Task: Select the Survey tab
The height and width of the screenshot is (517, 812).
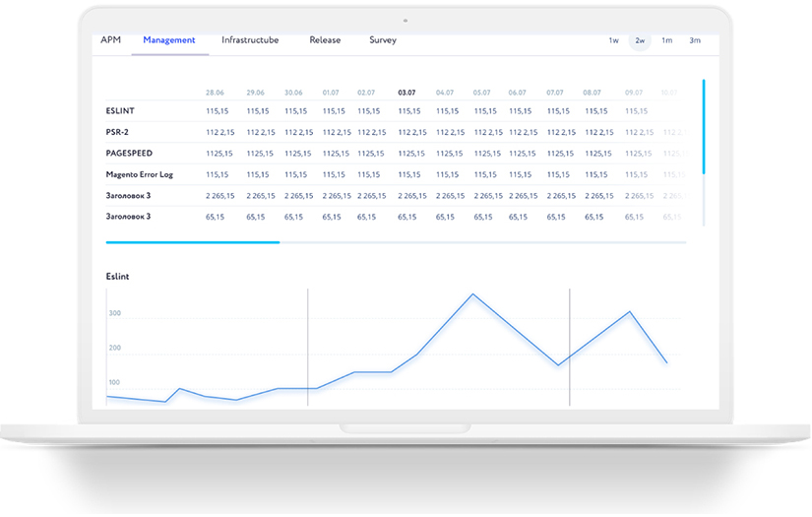Action: 383,40
